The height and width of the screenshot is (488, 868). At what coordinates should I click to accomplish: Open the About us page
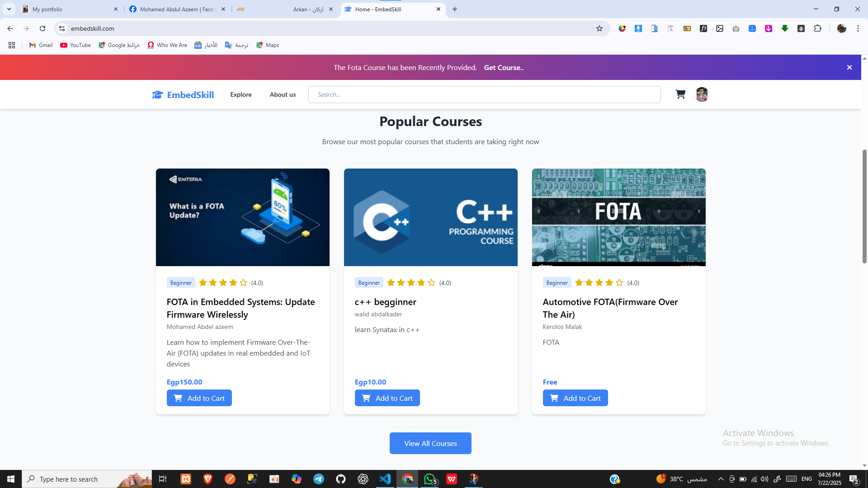tap(283, 94)
